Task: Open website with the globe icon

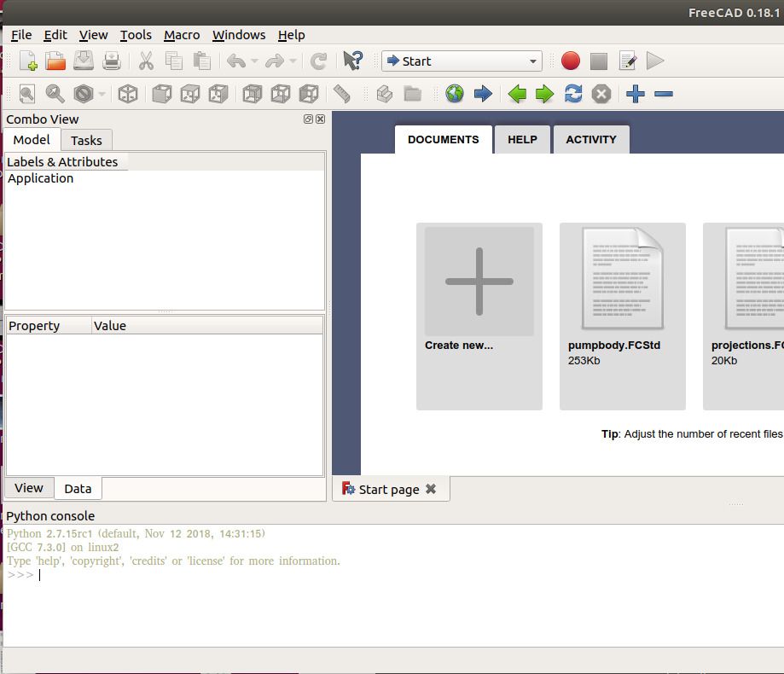Action: 455,94
